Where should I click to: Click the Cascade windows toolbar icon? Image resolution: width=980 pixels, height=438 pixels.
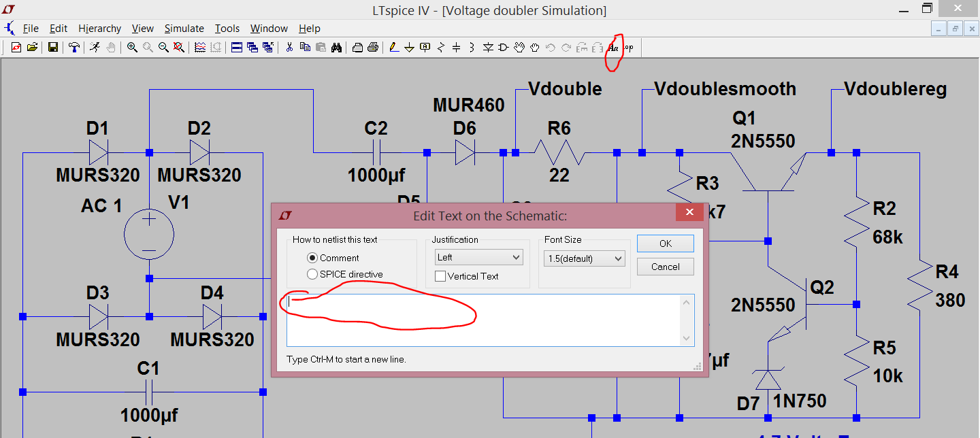(252, 47)
